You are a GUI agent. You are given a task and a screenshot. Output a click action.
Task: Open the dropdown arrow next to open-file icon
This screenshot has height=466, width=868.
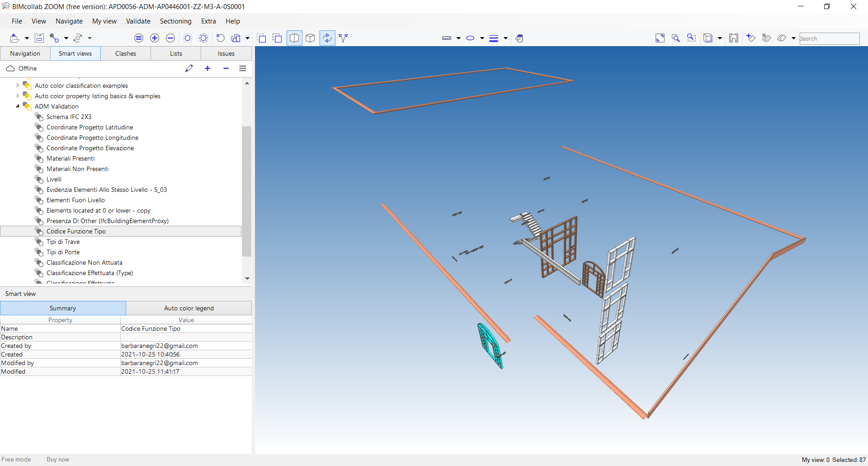click(x=27, y=38)
